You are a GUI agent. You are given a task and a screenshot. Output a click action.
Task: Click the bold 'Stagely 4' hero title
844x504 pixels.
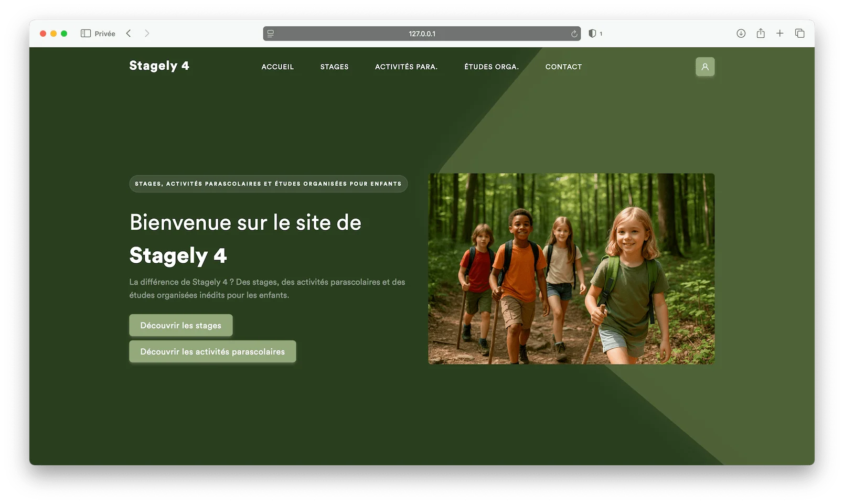coord(178,255)
